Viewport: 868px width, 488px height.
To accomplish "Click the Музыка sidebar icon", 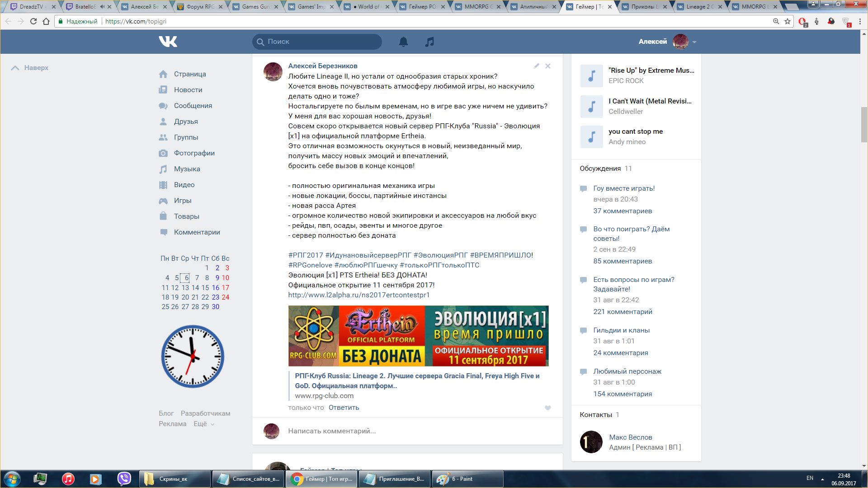I will point(163,169).
